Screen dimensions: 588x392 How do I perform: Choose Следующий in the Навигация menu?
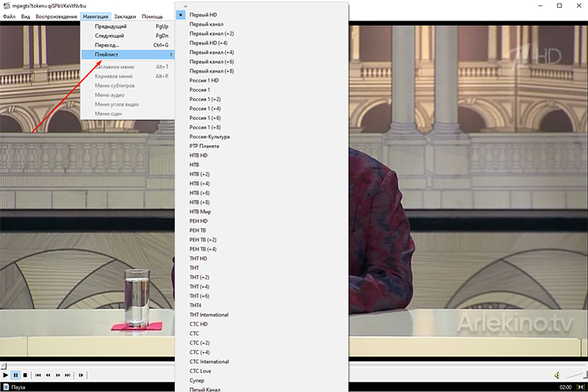[x=128, y=35]
